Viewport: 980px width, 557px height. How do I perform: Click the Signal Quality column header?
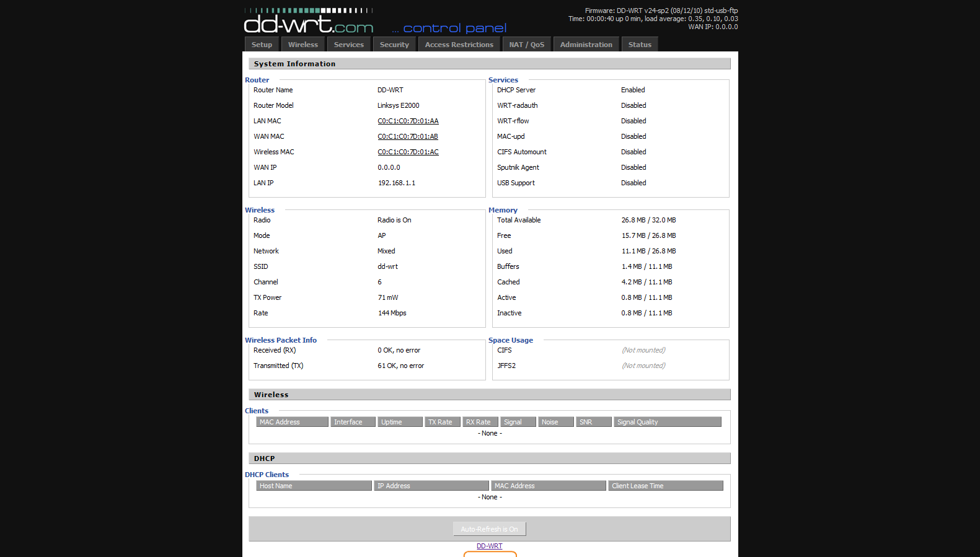click(x=668, y=422)
